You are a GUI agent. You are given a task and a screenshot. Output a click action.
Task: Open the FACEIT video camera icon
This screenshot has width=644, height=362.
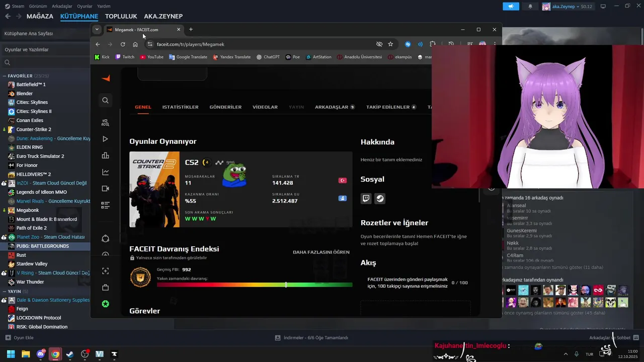(105, 189)
